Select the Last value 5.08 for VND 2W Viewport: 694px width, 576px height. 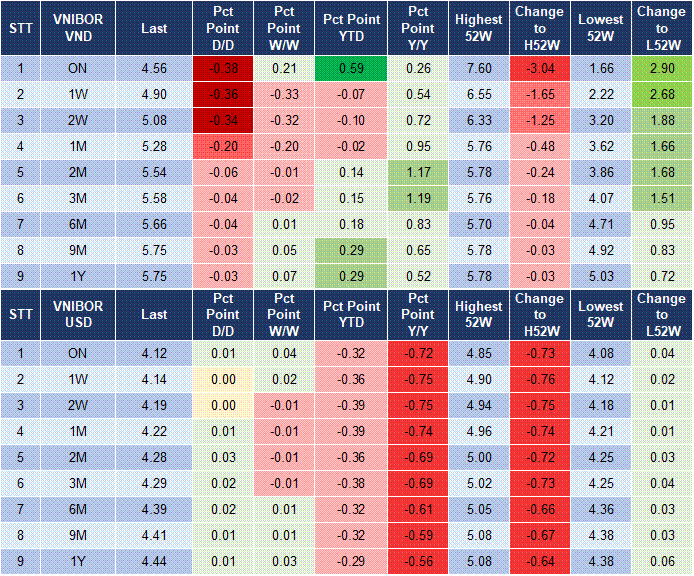tap(154, 121)
